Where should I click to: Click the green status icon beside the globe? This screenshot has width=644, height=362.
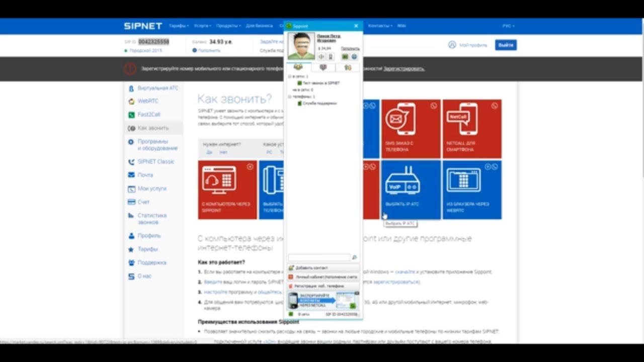(x=345, y=57)
